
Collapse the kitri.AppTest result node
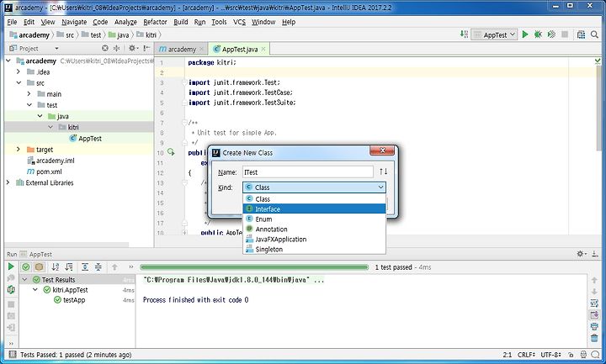tap(35, 289)
